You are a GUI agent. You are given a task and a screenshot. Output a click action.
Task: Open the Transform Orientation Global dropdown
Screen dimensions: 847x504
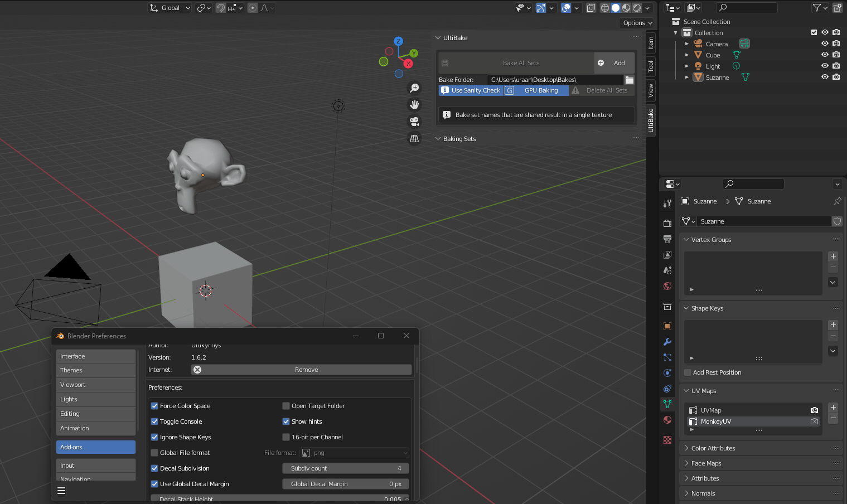pos(169,7)
